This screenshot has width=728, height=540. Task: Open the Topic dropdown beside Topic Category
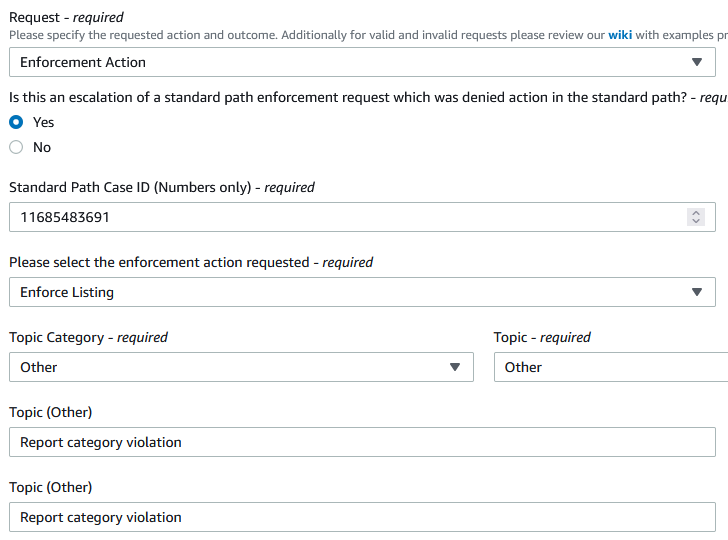[x=610, y=367]
